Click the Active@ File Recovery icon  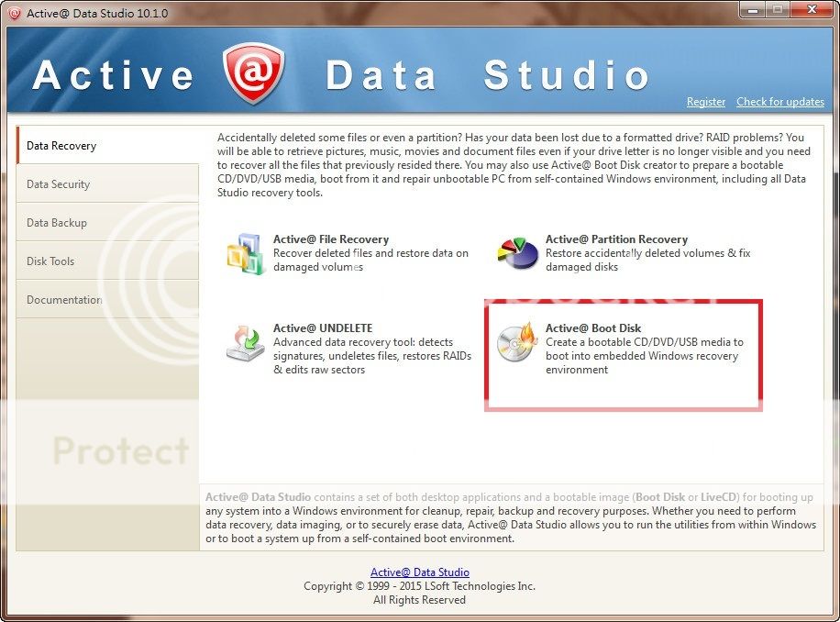pyautogui.click(x=246, y=254)
